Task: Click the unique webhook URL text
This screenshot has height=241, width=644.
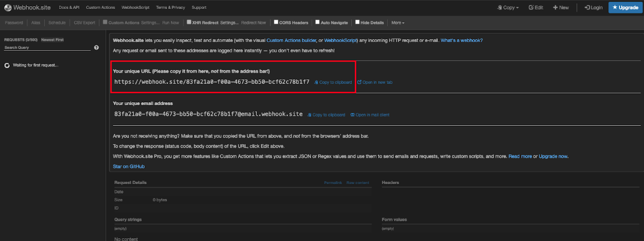Action: [212, 82]
